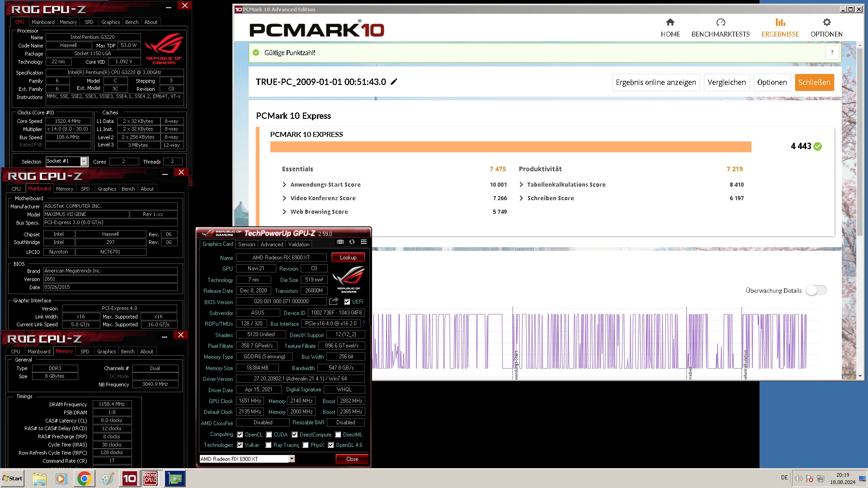
Task: Expand Video Konferenz Score details
Action: pyautogui.click(x=284, y=198)
